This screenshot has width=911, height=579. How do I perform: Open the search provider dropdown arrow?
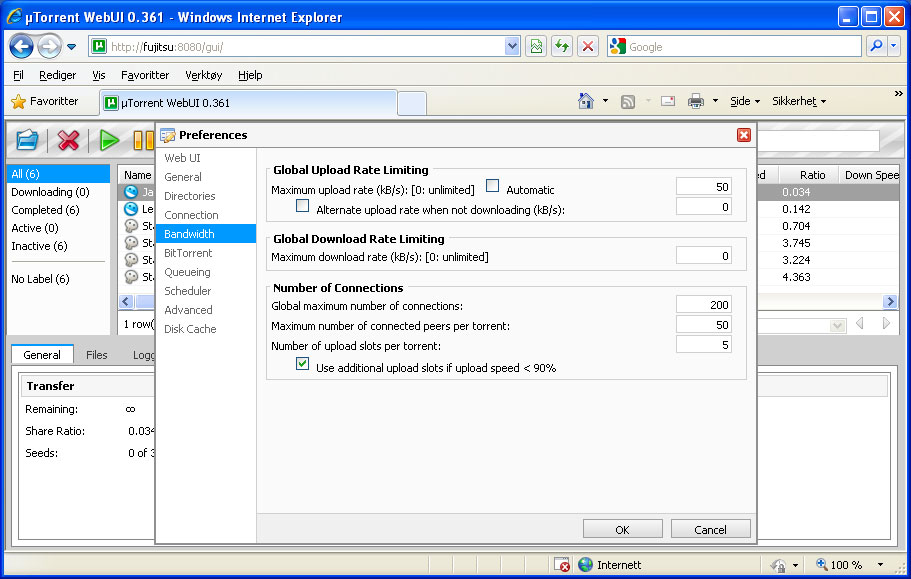point(894,46)
